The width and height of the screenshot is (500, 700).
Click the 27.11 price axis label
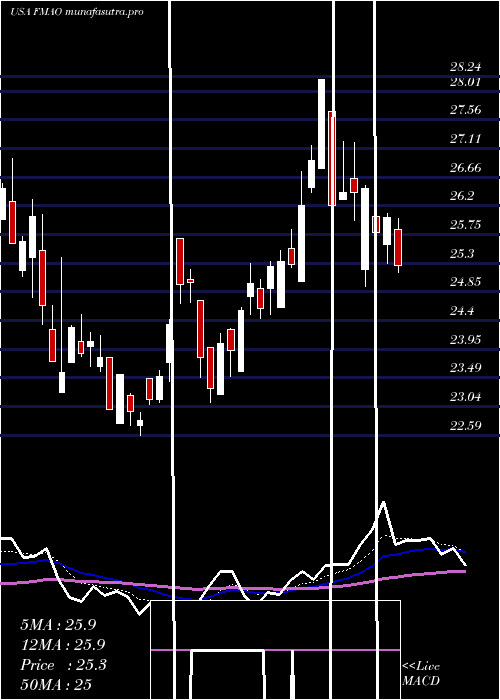pyautogui.click(x=466, y=139)
